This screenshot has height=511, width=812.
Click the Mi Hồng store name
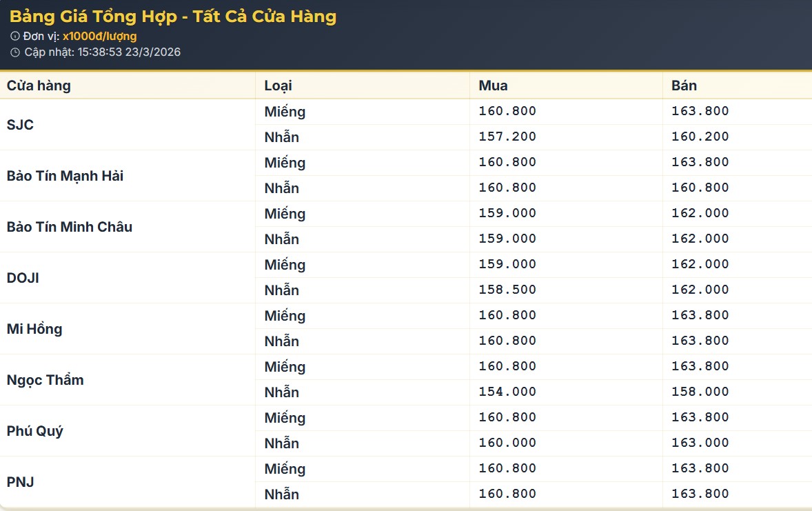coord(34,329)
